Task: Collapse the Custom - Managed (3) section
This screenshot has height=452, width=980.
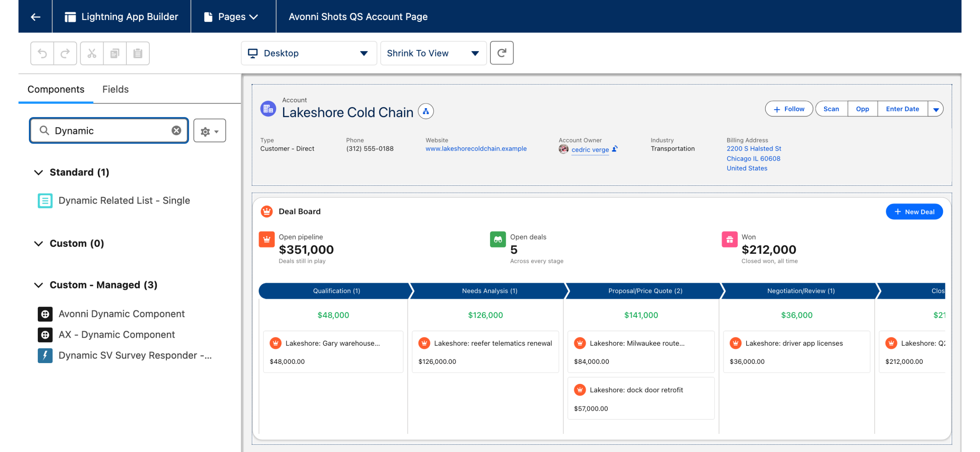Action: pyautogui.click(x=38, y=285)
